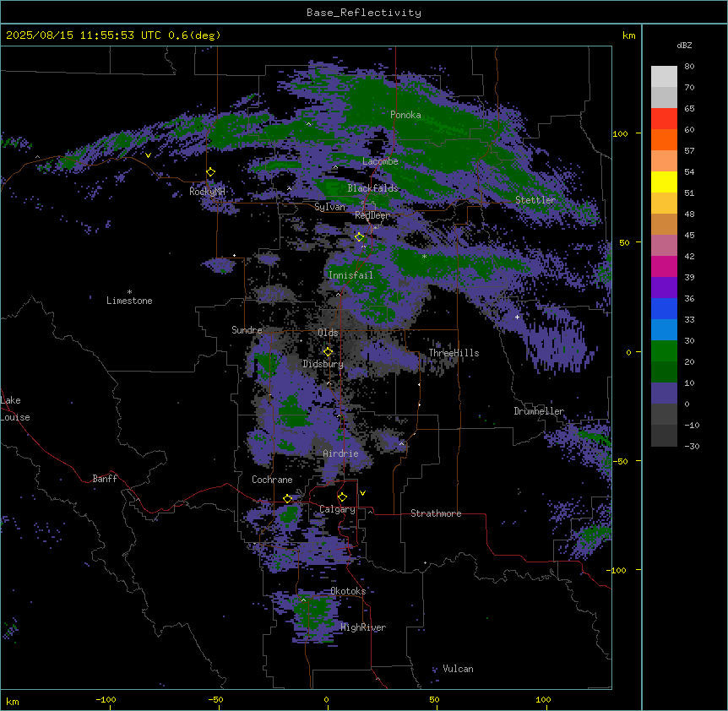Click the 45 value on the dBZ legend
The height and width of the screenshot is (711, 728).
pos(689,236)
